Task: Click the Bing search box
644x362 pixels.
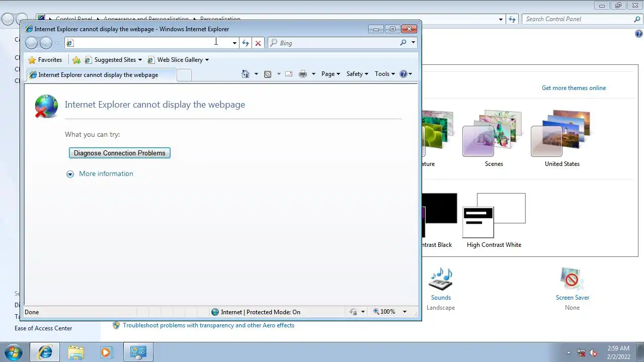Action: [337, 43]
